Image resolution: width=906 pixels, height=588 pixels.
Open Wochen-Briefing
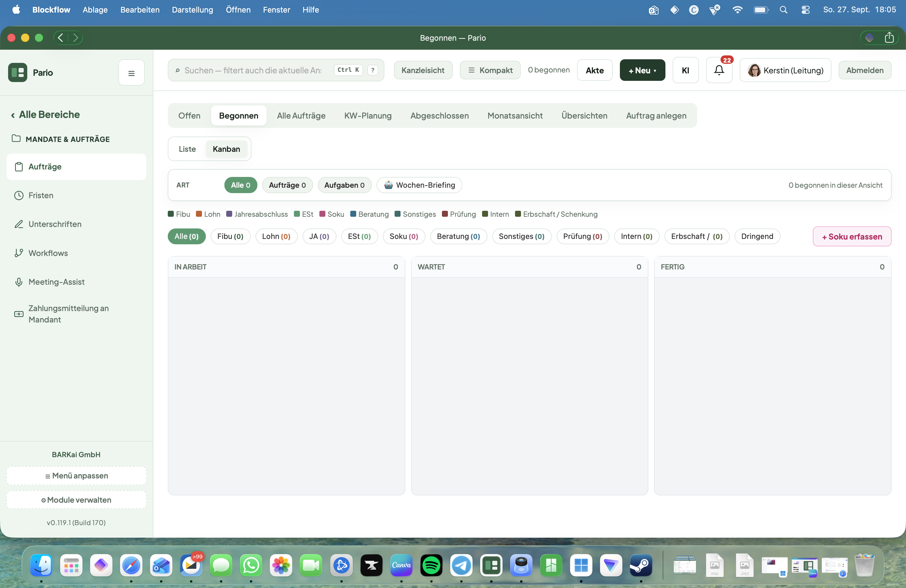pos(419,185)
